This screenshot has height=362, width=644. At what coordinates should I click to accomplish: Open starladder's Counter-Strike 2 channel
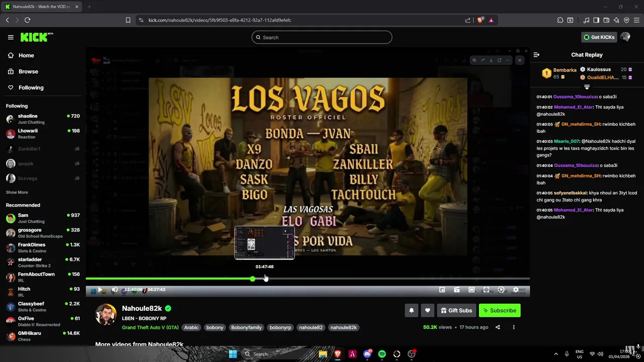pos(43,262)
